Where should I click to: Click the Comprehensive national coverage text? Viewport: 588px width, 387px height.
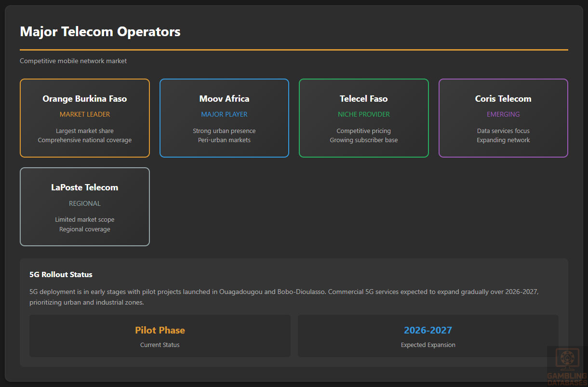click(85, 140)
